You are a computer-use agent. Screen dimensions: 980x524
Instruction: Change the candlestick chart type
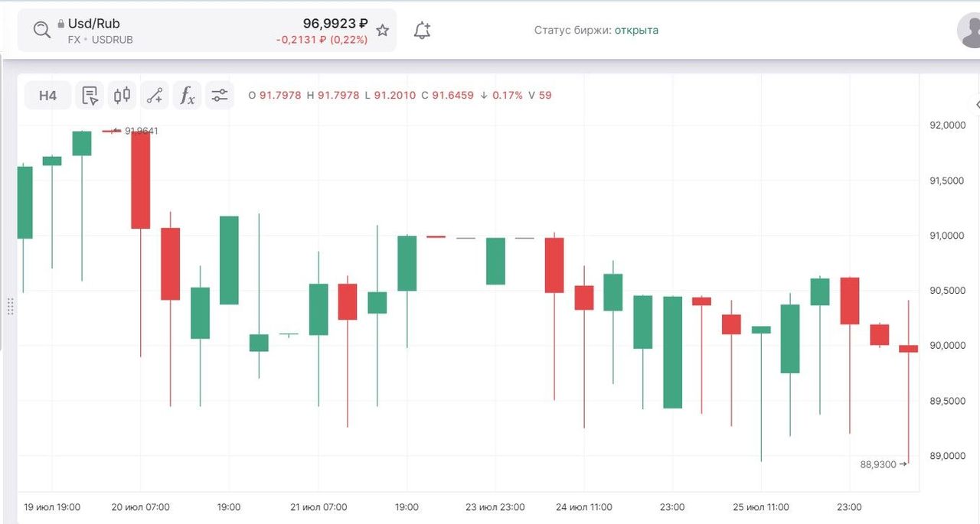coord(122,96)
